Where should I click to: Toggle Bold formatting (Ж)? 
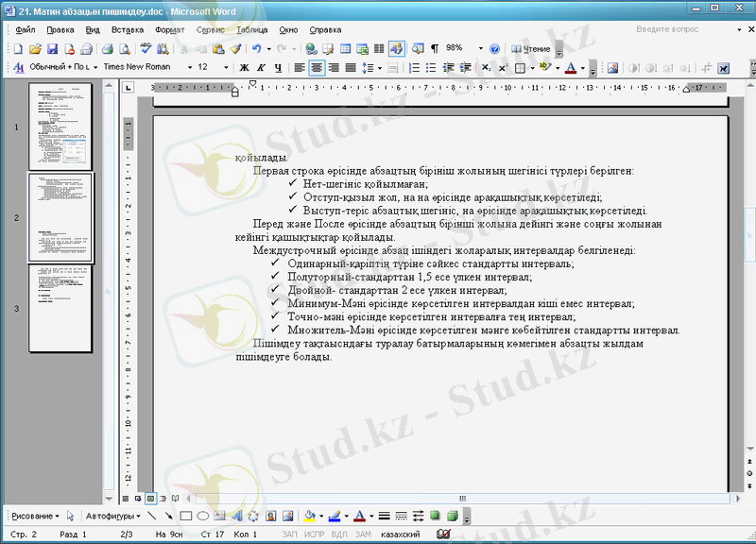pos(244,68)
